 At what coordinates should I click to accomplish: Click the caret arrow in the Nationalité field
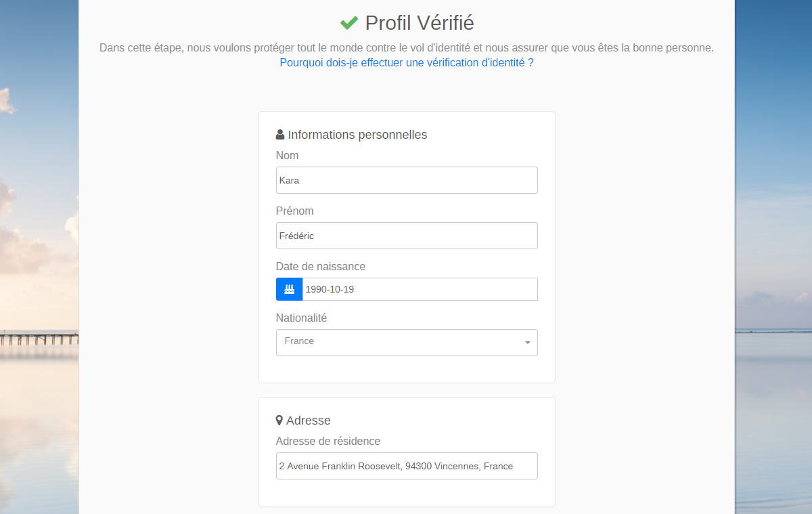click(528, 343)
